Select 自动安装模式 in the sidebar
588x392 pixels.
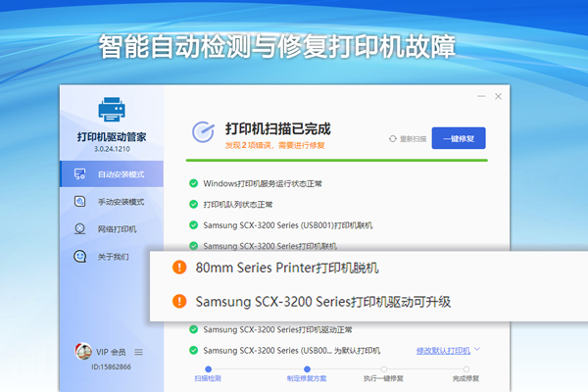pos(112,174)
